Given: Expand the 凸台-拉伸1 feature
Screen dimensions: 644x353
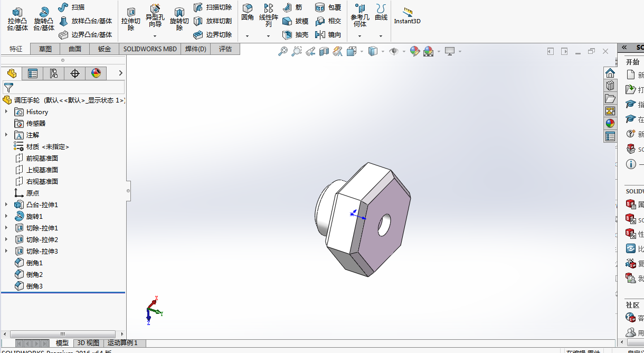Looking at the screenshot, I should tap(6, 205).
